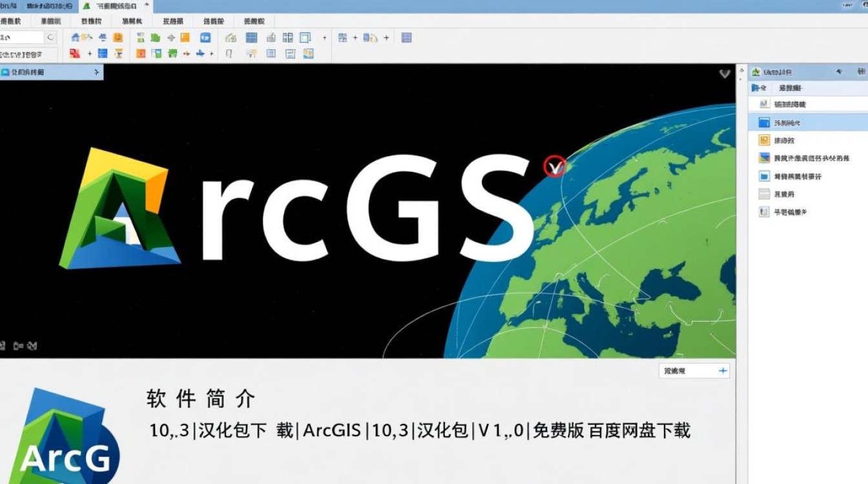The image size is (868, 484).
Task: Collapse the map view using the top chevron
Action: point(724,74)
